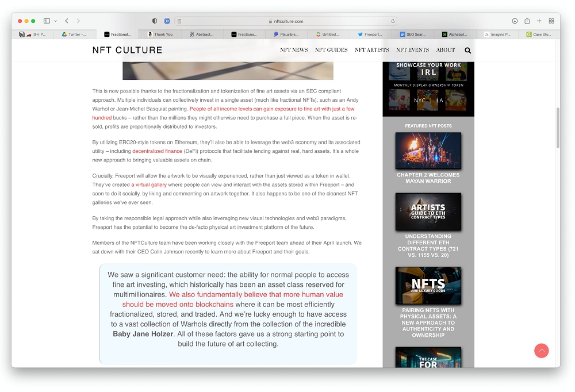
Task: Toggle Reader view icon in address bar
Action: pyautogui.click(x=180, y=21)
